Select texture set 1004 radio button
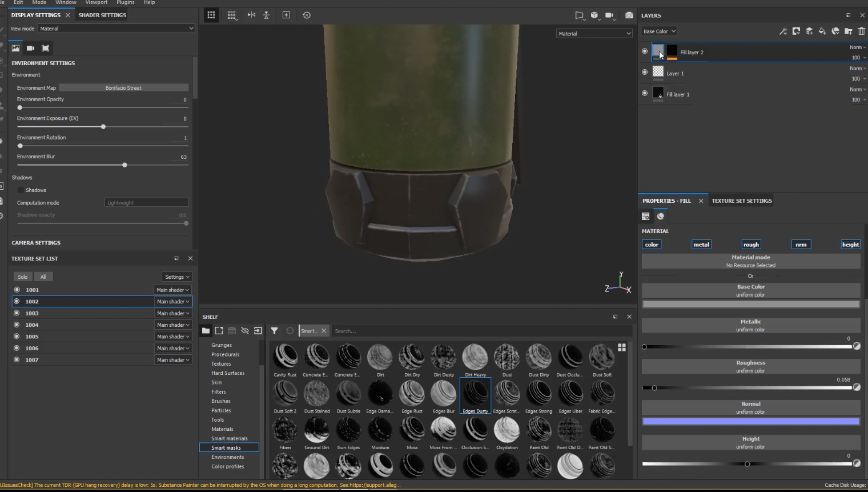868x492 pixels. [x=17, y=325]
